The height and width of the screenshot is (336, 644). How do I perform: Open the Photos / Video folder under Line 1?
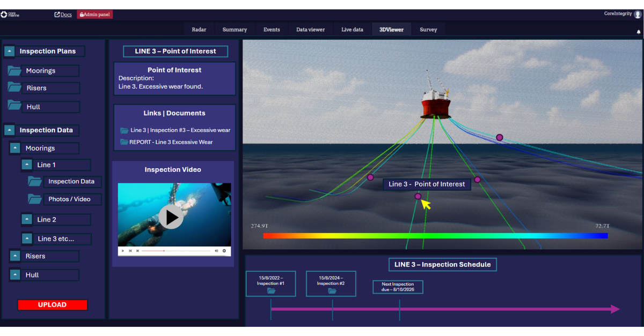point(34,199)
